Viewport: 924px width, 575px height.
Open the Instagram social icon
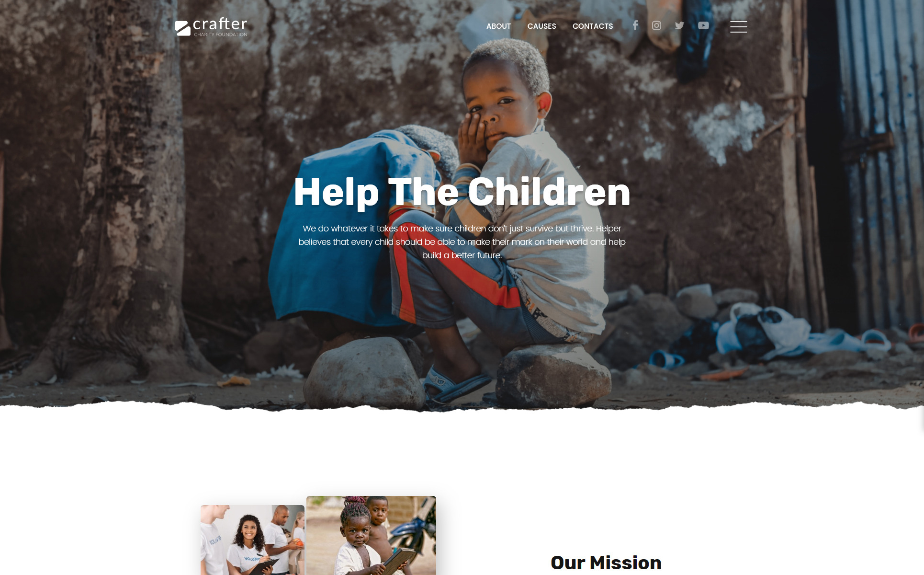656,25
